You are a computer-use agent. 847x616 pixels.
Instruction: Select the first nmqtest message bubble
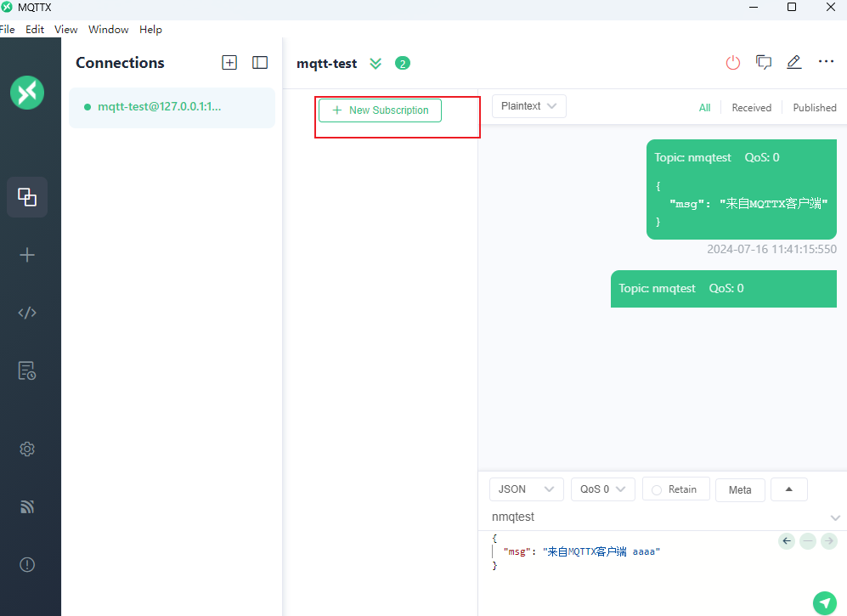pyautogui.click(x=741, y=189)
